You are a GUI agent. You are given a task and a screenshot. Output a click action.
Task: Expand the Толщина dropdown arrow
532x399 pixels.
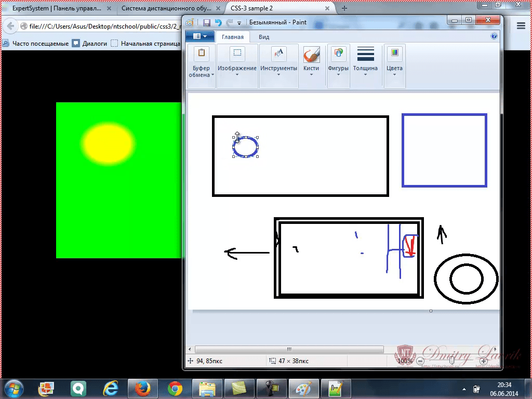point(365,75)
